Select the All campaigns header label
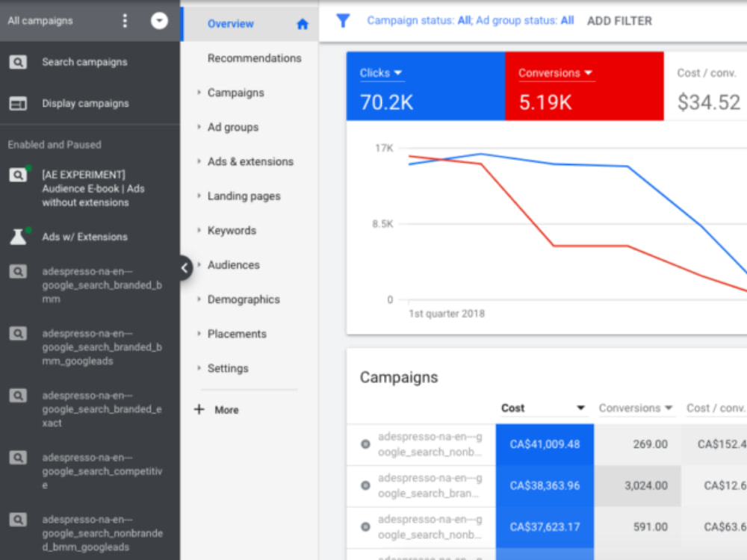This screenshot has width=747, height=560. click(40, 20)
